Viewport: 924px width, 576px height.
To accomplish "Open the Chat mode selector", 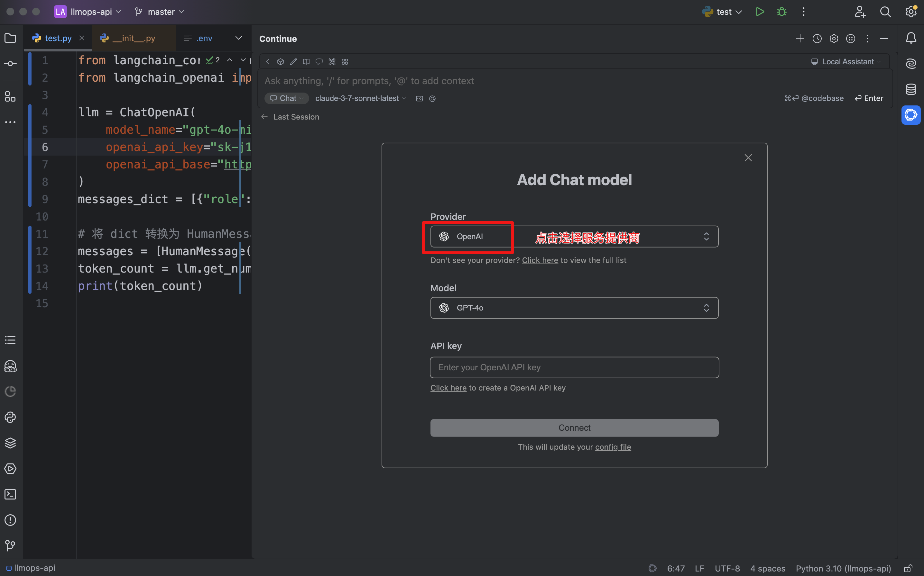I will (x=287, y=98).
